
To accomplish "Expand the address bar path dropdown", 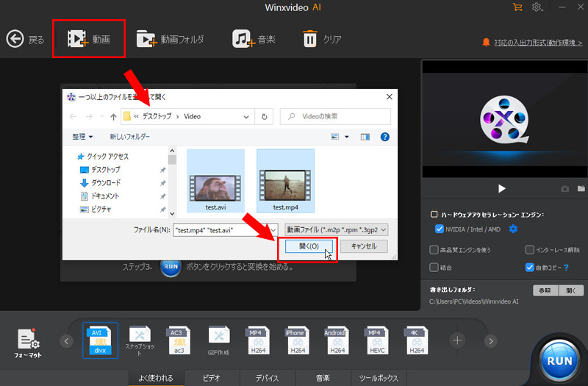I will [x=246, y=117].
